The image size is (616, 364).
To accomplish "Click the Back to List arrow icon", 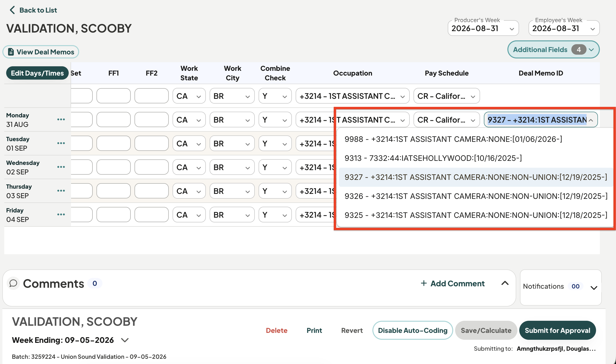I will [x=12, y=10].
